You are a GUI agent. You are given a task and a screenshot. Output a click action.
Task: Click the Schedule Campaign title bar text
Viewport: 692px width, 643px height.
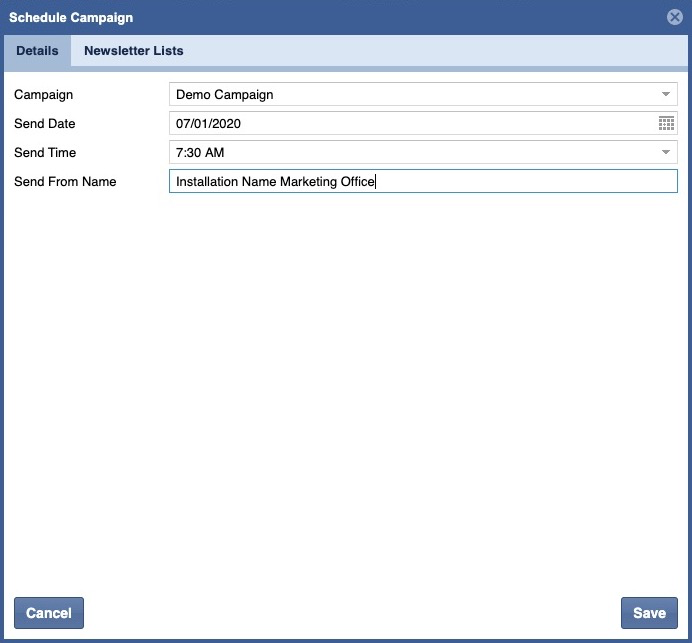click(71, 17)
